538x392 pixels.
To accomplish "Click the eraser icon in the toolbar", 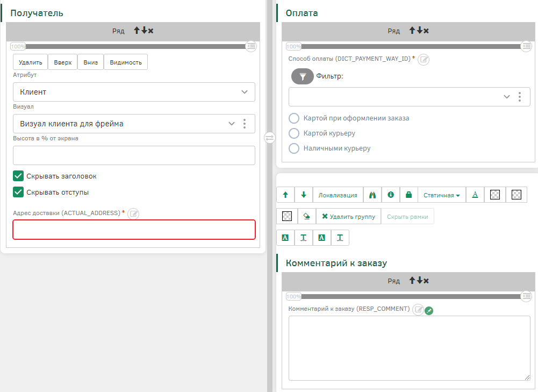I will tap(306, 216).
